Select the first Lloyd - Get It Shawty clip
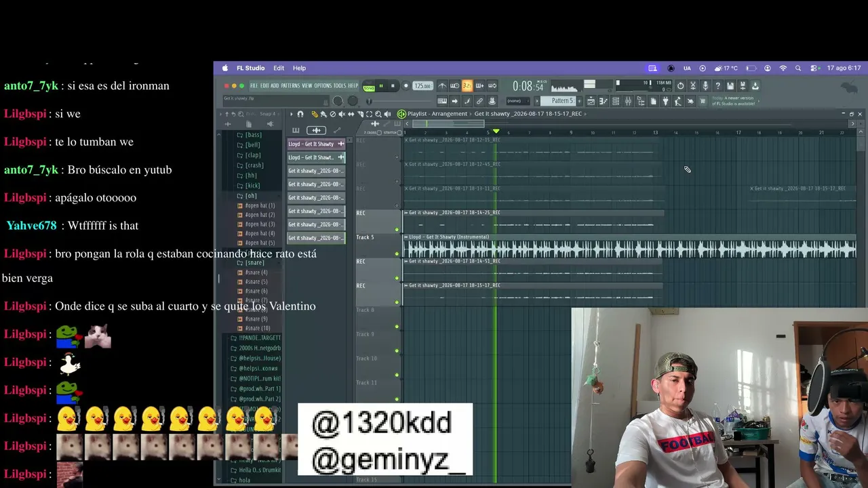 click(316, 144)
